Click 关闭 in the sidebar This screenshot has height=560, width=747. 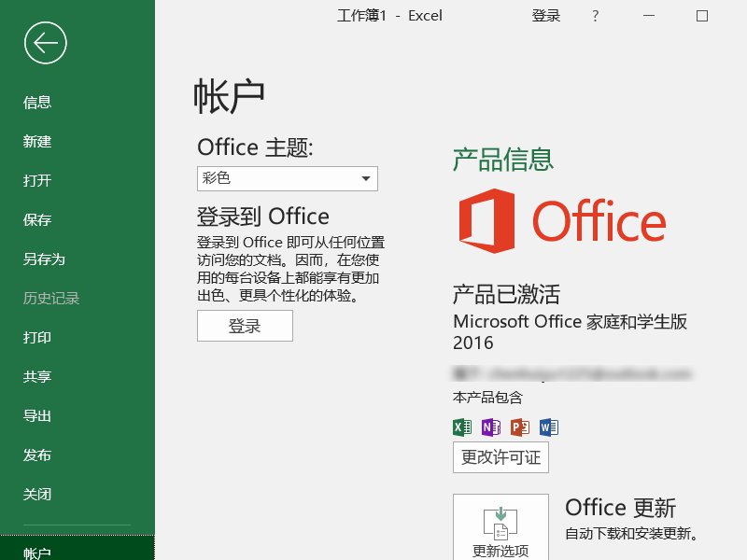click(x=37, y=495)
